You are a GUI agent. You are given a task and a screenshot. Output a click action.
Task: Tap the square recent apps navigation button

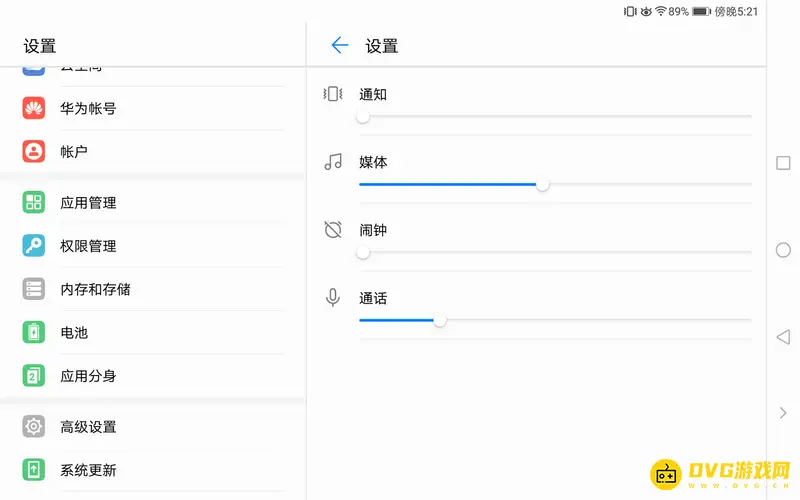click(783, 163)
